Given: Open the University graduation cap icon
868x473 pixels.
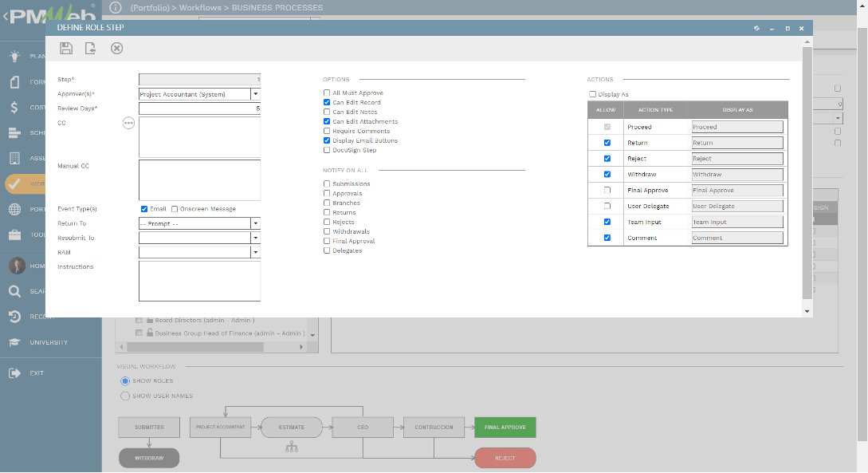Looking at the screenshot, I should [15, 342].
